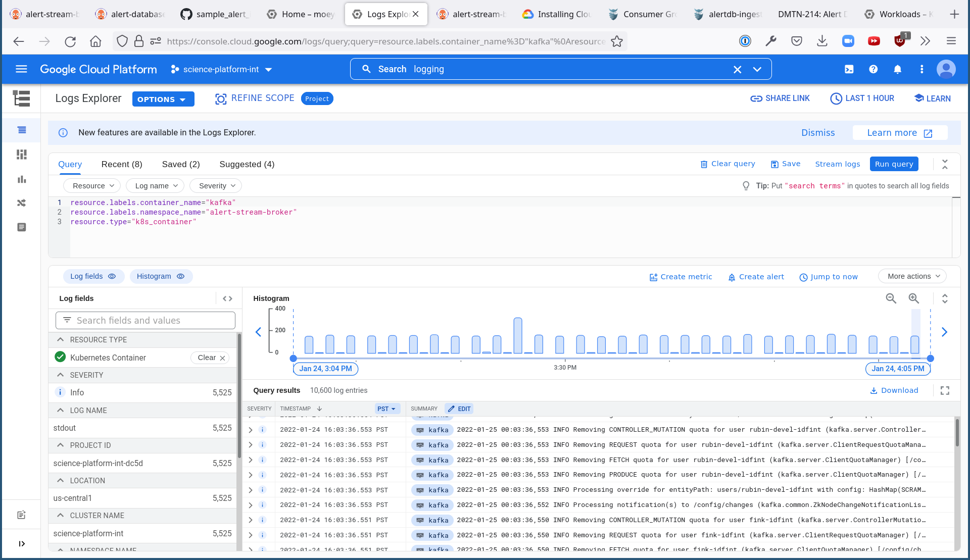Click the Run query button
The width and height of the screenshot is (970, 560).
[x=894, y=164]
